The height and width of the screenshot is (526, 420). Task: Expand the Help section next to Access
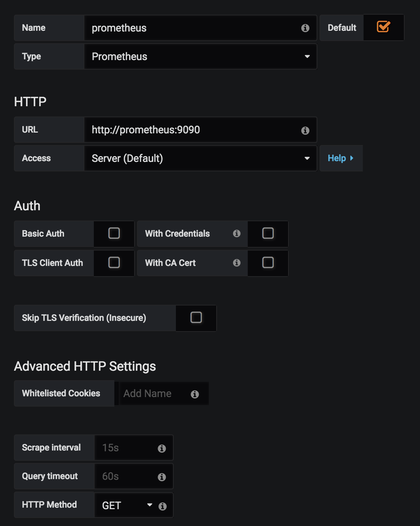click(341, 158)
